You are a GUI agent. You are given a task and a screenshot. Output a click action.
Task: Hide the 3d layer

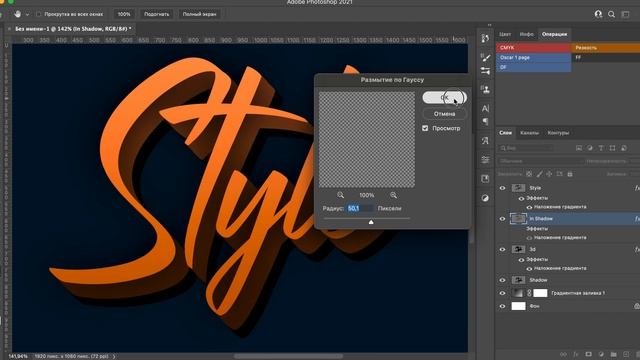502,249
